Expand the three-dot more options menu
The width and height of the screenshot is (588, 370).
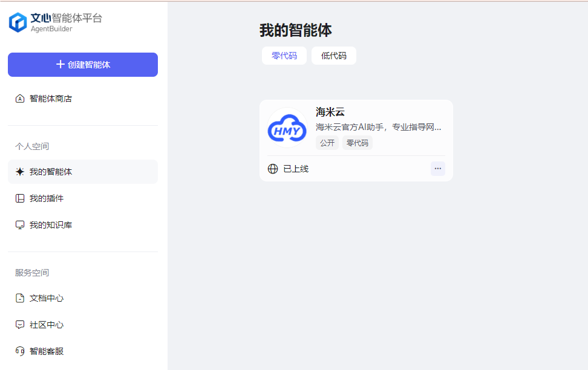pyautogui.click(x=438, y=169)
